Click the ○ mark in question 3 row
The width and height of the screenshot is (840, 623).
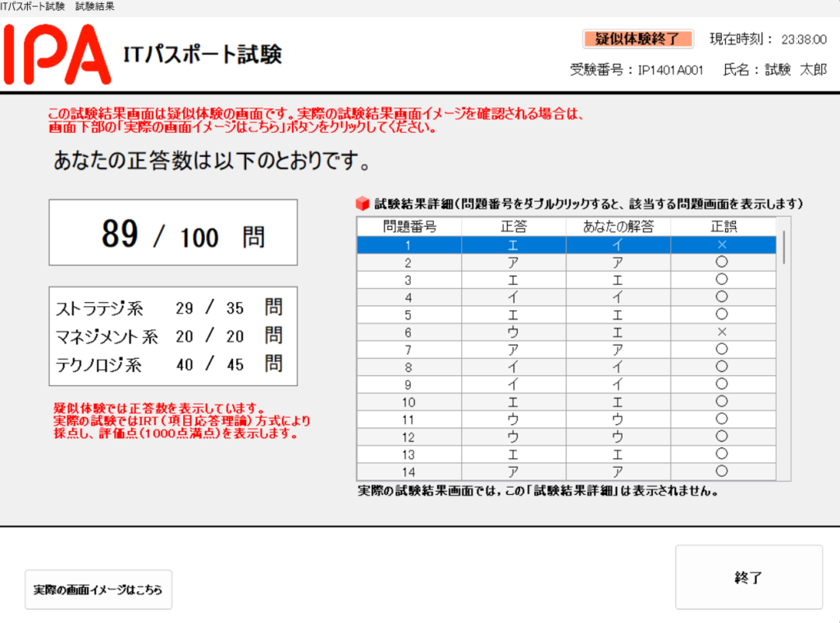722,280
